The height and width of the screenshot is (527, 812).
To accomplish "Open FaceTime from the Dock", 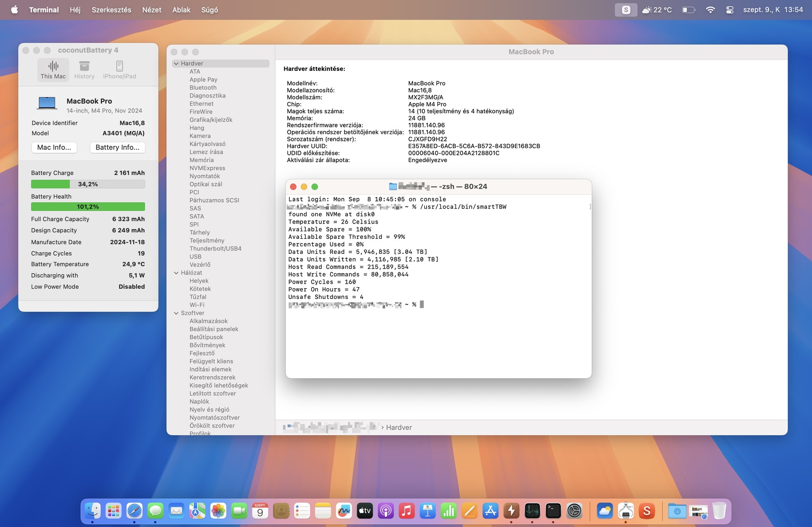I will pos(239,511).
